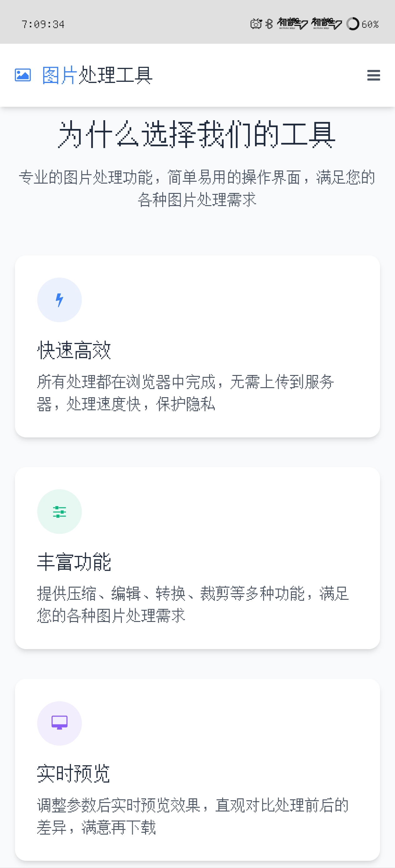395x868 pixels.
Task: Tap the Bluetooth icon in status bar
Action: pos(269,24)
